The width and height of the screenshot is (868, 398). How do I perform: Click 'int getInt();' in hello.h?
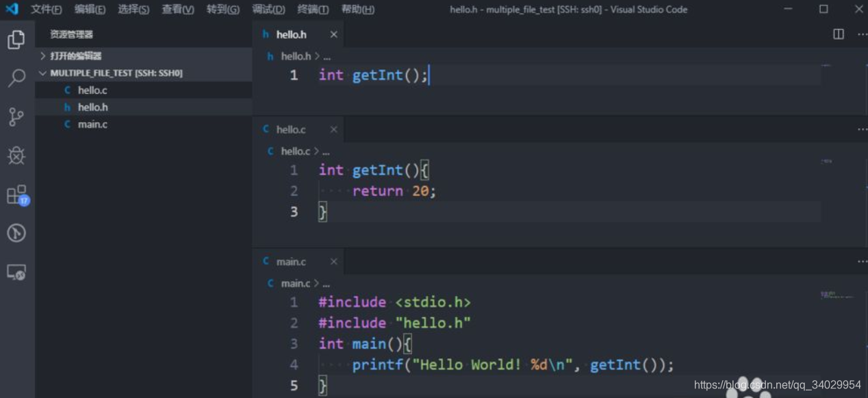tap(373, 75)
